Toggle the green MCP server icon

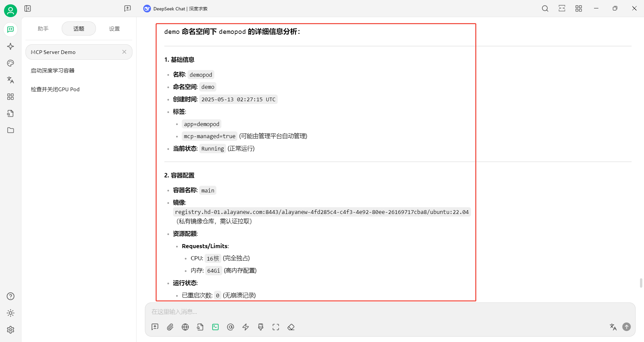click(215, 327)
